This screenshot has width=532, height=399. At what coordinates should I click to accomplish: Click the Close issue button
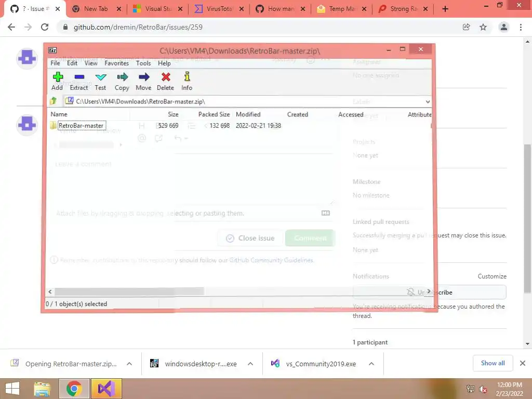[250, 238]
